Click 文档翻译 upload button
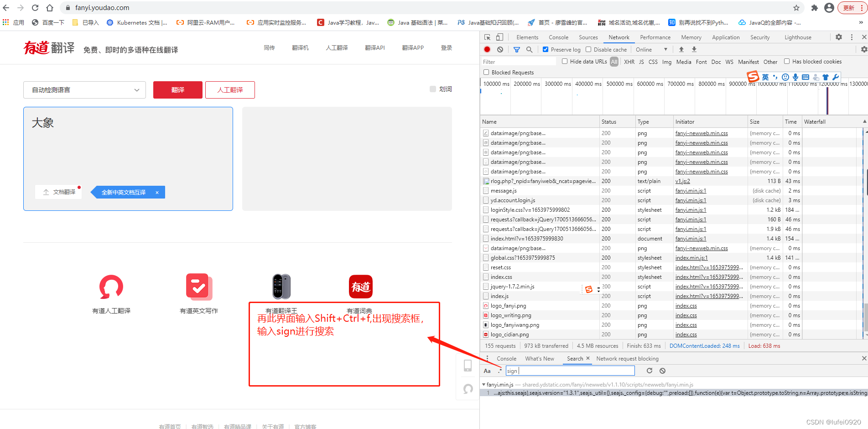The height and width of the screenshot is (429, 868). (x=59, y=192)
